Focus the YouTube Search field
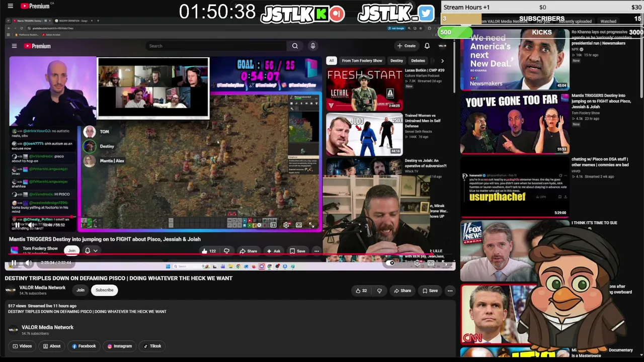644x362 pixels. click(216, 46)
